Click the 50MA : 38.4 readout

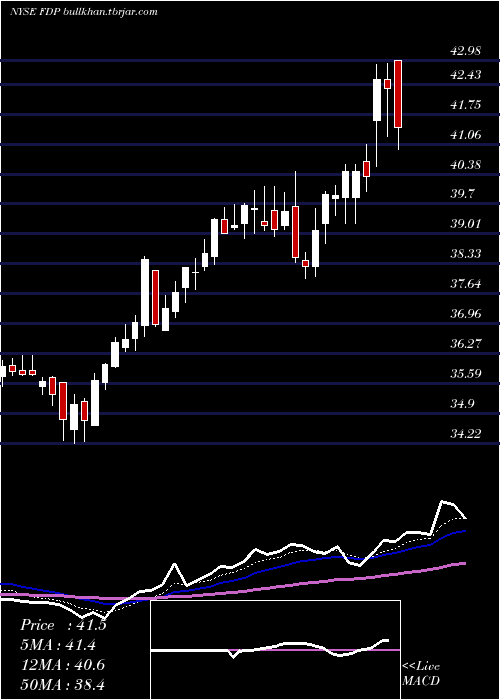(x=62, y=684)
